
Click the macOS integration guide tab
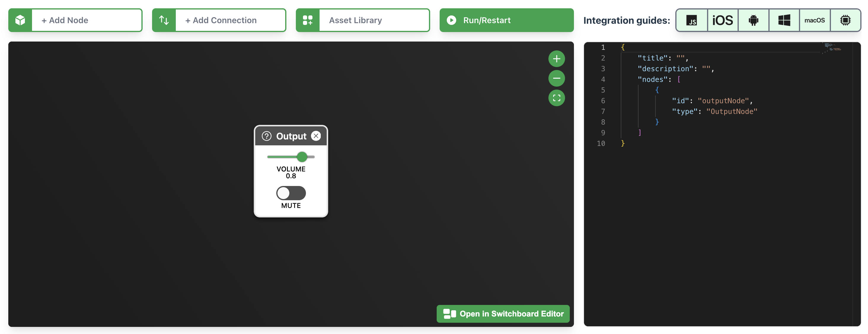[x=814, y=19]
